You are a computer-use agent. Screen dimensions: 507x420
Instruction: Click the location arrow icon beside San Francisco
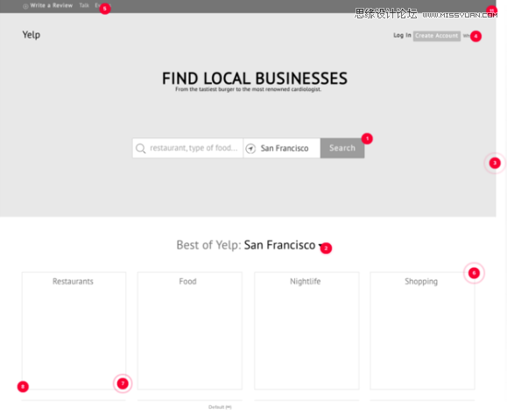click(x=250, y=149)
